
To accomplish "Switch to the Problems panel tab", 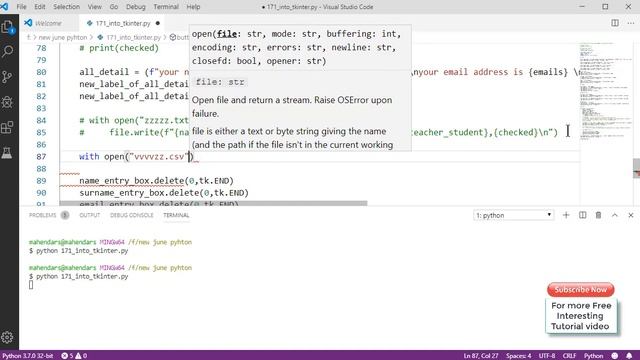I will (x=42, y=215).
